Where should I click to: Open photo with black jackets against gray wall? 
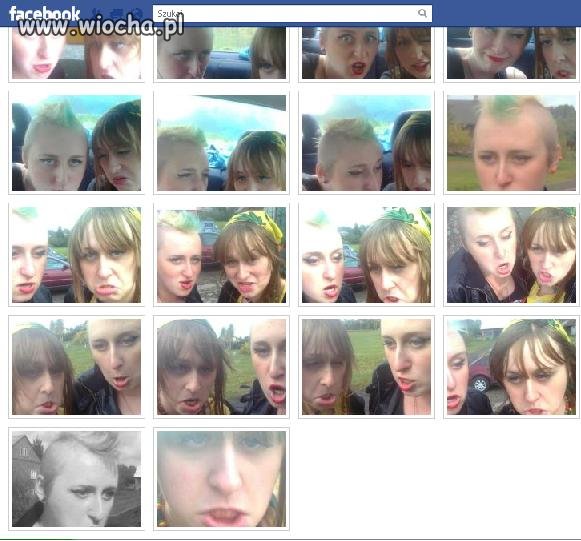click(511, 255)
